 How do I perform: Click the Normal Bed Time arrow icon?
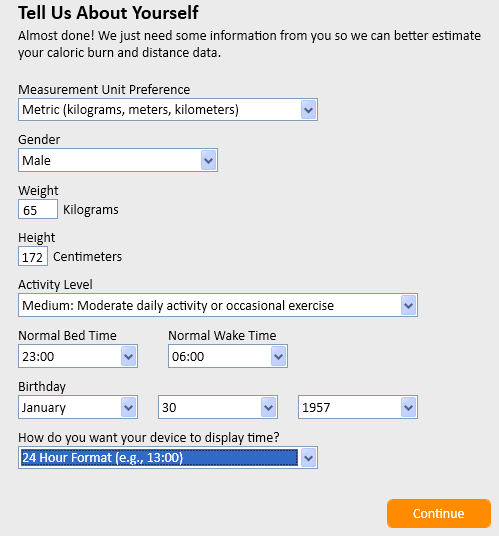click(x=129, y=357)
